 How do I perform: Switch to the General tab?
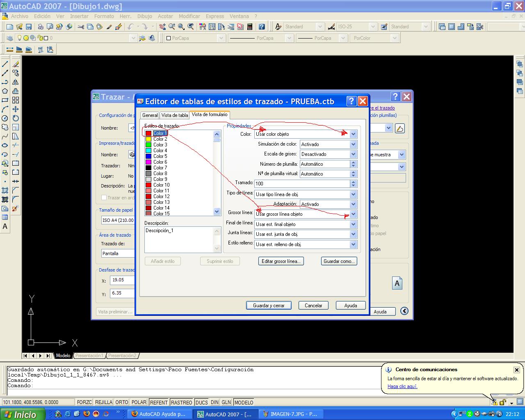click(x=150, y=115)
